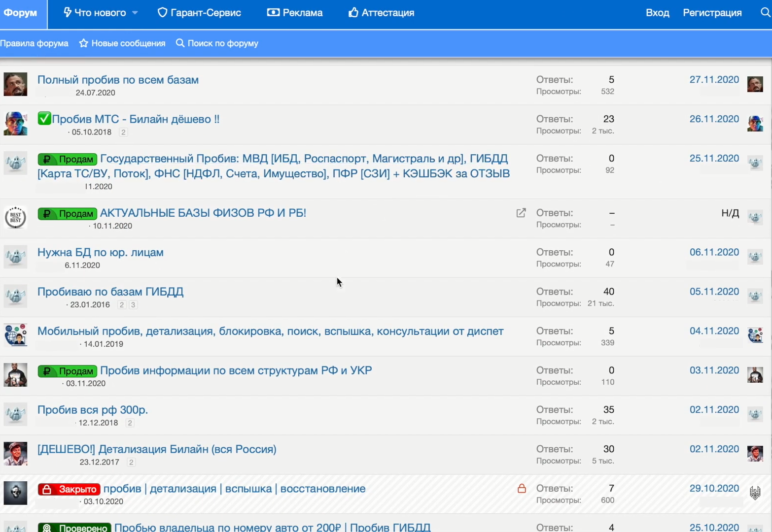Click the last post date 27.11.2020
772x532 pixels.
714,80
